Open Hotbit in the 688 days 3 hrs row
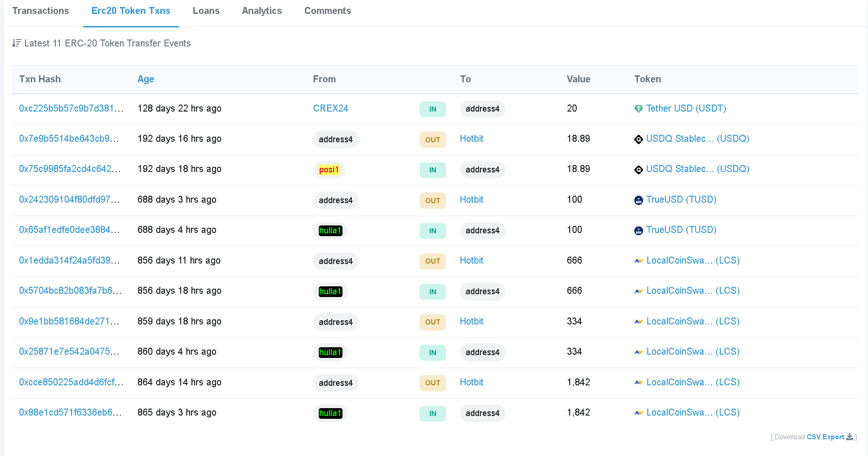The image size is (868, 456). tap(472, 199)
